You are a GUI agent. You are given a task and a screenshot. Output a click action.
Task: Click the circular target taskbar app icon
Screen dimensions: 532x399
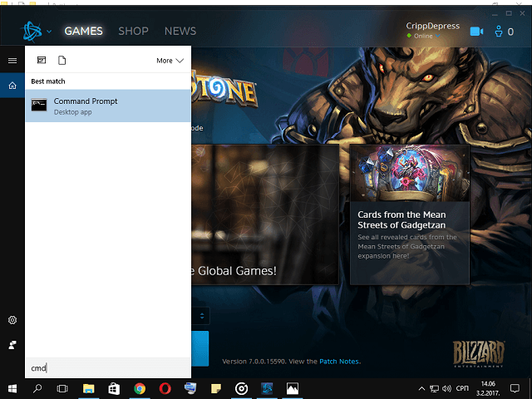tap(241, 388)
